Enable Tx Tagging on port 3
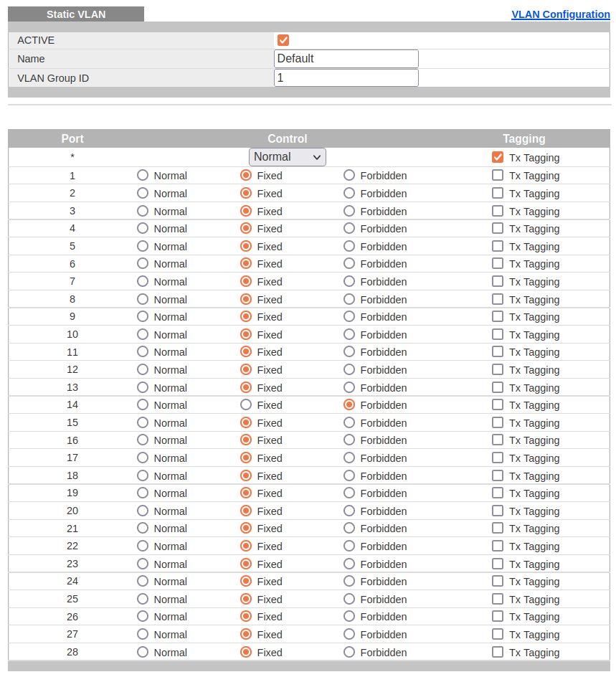This screenshot has width=616, height=677. coord(497,211)
